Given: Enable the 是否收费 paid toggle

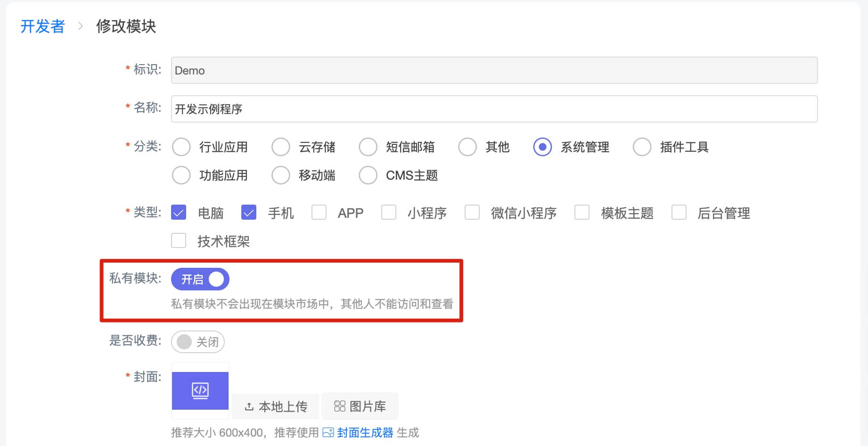Looking at the screenshot, I should [198, 342].
